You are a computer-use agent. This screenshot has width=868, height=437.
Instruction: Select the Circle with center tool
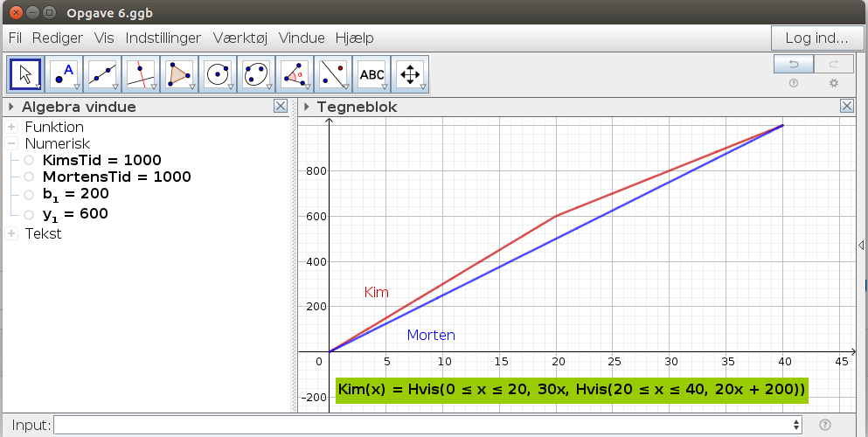tap(218, 74)
